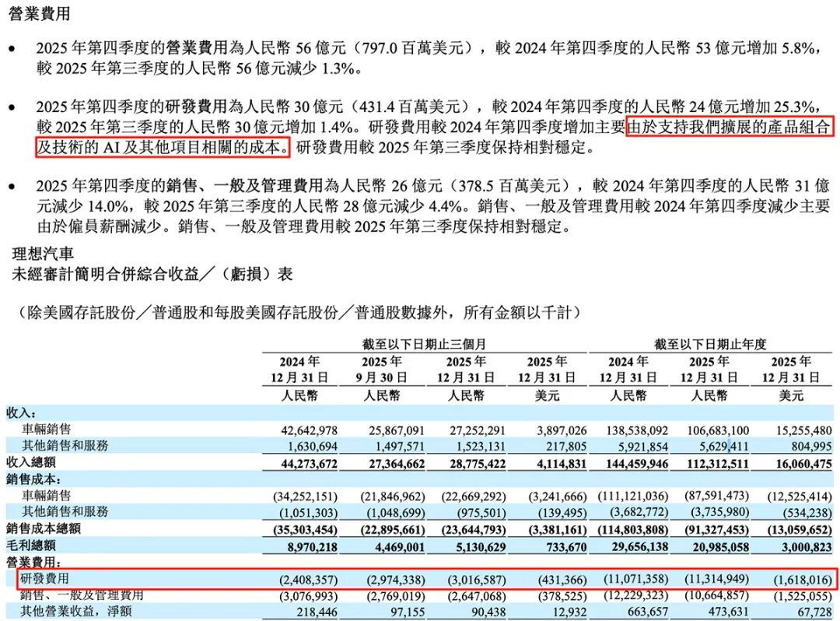Viewport: 840px width, 621px height.
Task: Select the 收入： section row label
Action: pyautogui.click(x=22, y=412)
